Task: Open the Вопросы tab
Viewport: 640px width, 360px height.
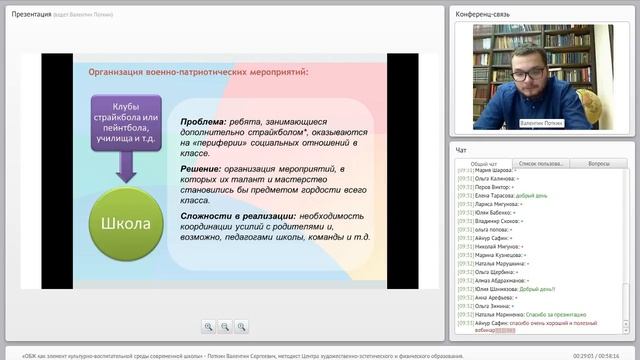Action: click(599, 163)
